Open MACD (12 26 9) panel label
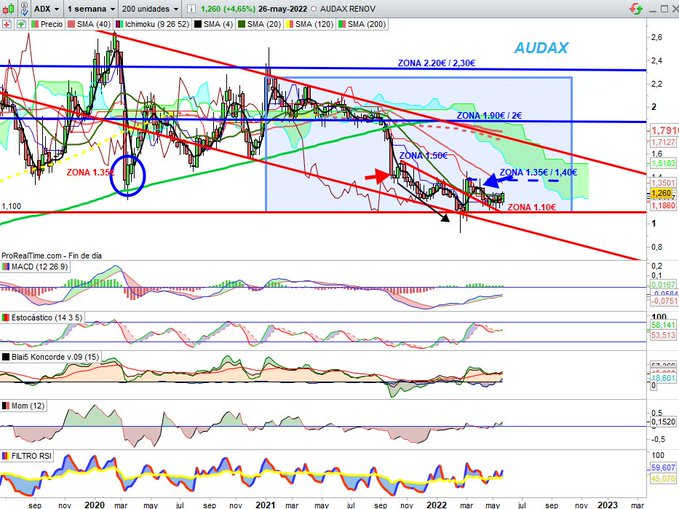This screenshot has height=509, width=679. coord(39,266)
